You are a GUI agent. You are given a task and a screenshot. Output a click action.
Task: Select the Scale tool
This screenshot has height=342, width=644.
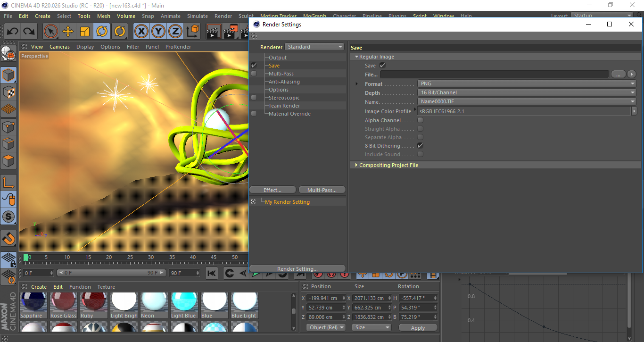[x=85, y=32]
